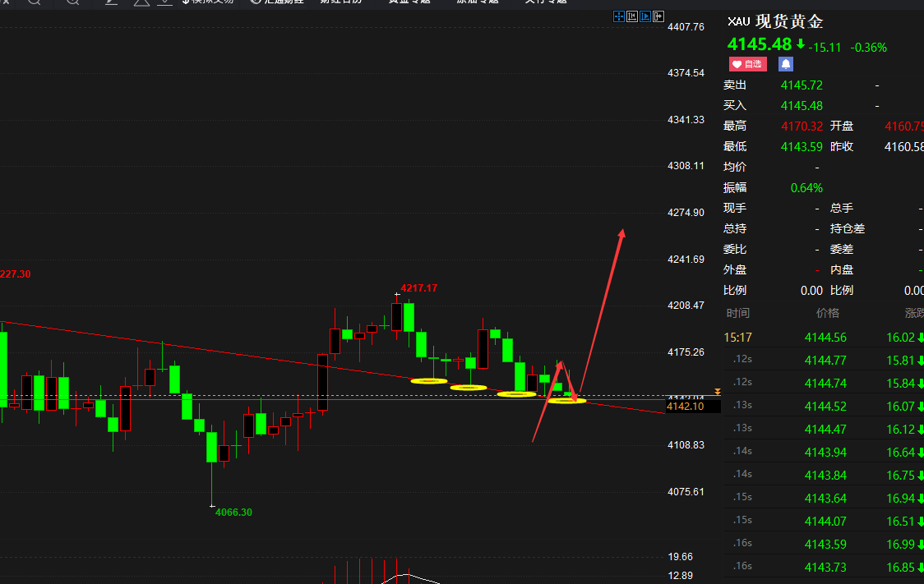The height and width of the screenshot is (584, 924).
Task: Click the -0.36% percent change value
Action: (x=869, y=48)
